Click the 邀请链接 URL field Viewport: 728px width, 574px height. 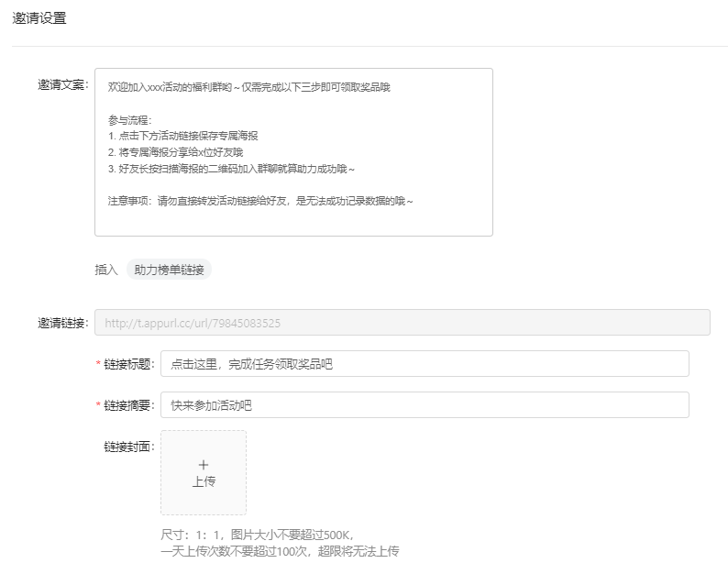[x=403, y=322]
